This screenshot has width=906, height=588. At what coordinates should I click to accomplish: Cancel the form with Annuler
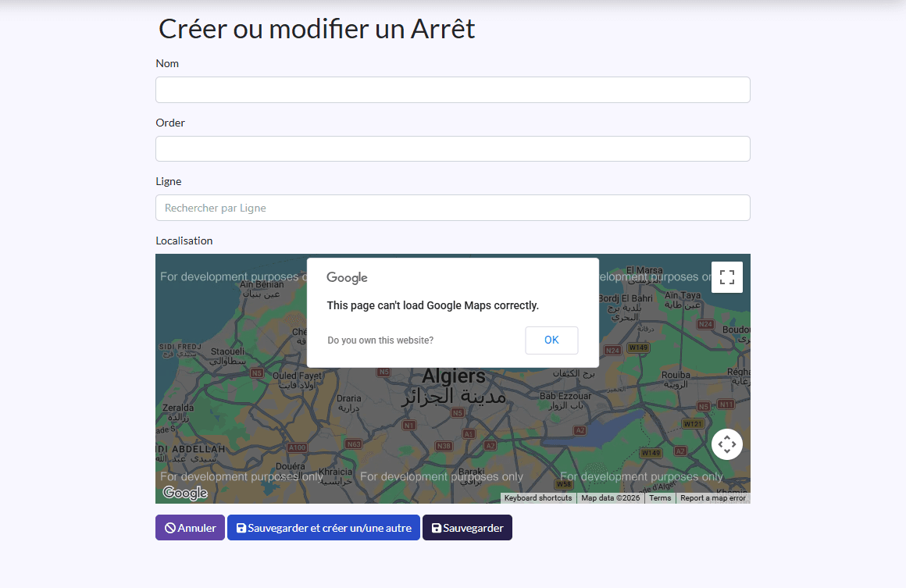190,528
